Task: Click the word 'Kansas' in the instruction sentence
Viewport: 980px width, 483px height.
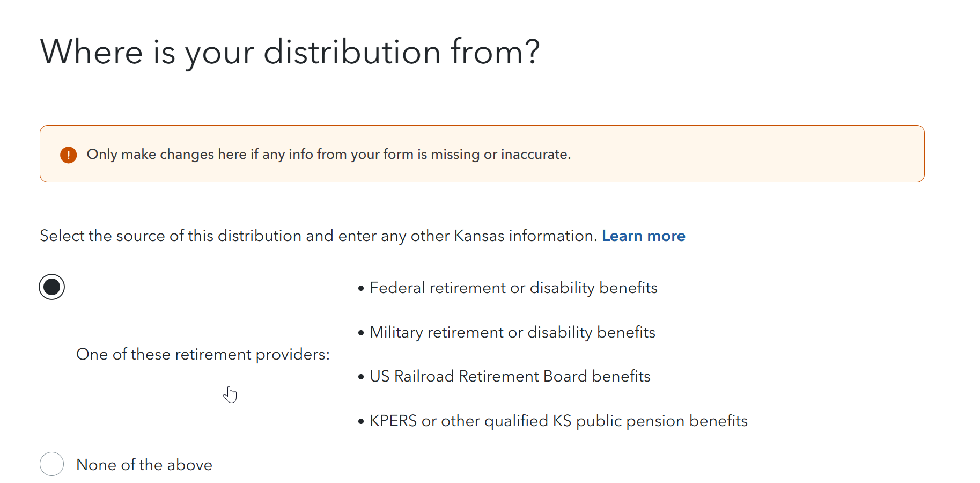Action: click(x=479, y=236)
